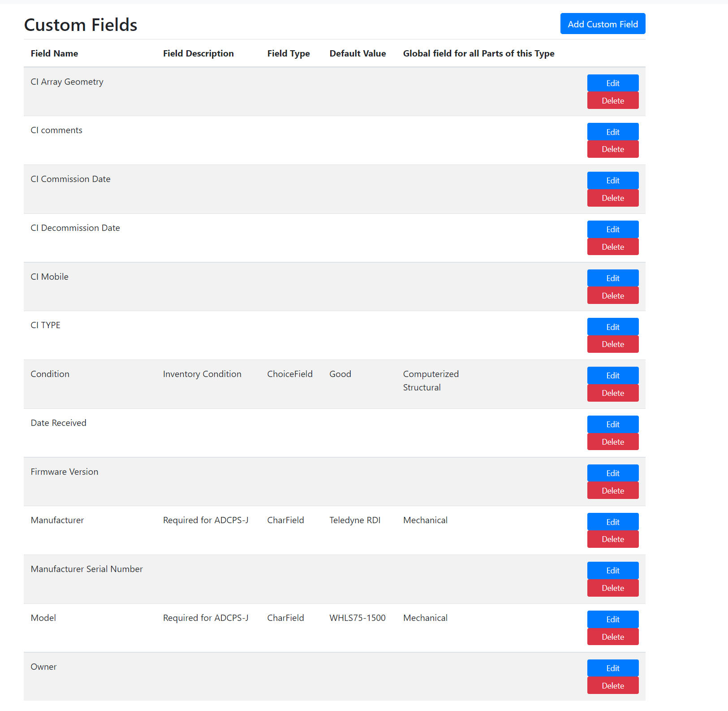Edit the Condition field
728x711 pixels.
pos(612,375)
